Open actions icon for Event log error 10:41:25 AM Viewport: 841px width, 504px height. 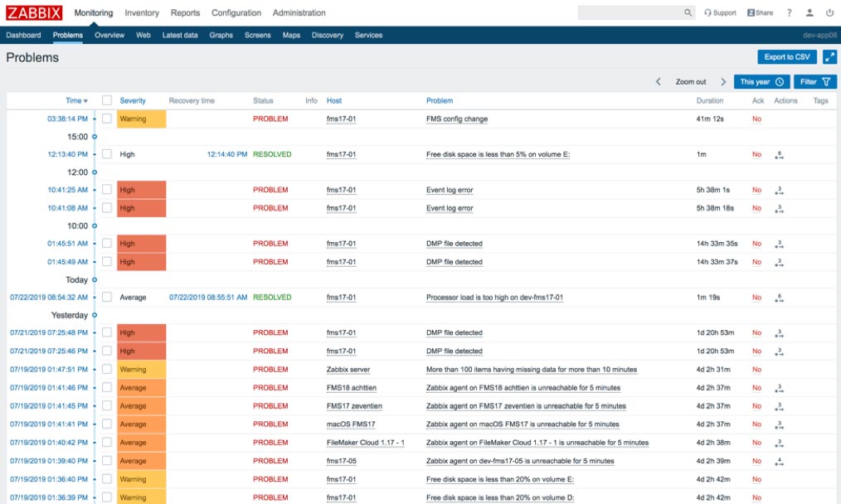coord(780,191)
